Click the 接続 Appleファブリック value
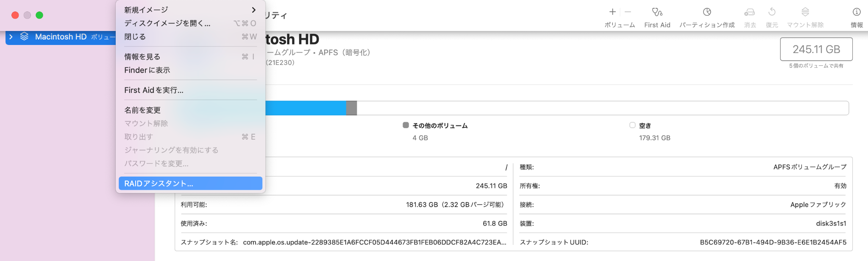 (818, 205)
